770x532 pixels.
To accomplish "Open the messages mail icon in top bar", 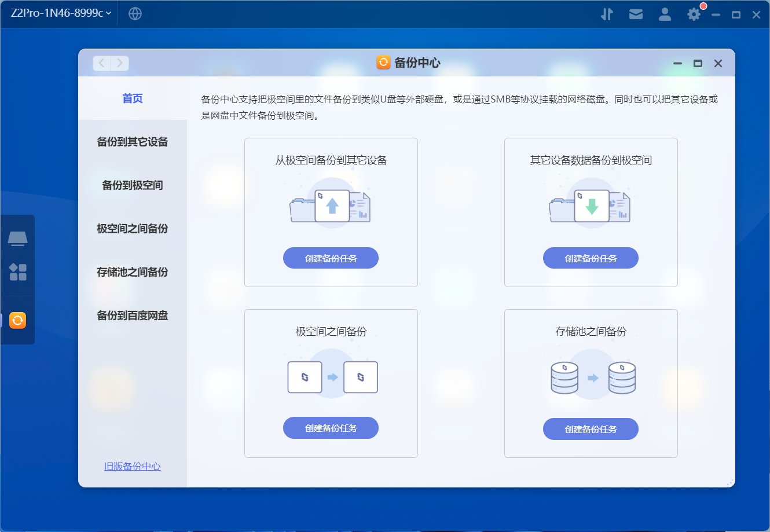I will pyautogui.click(x=636, y=13).
